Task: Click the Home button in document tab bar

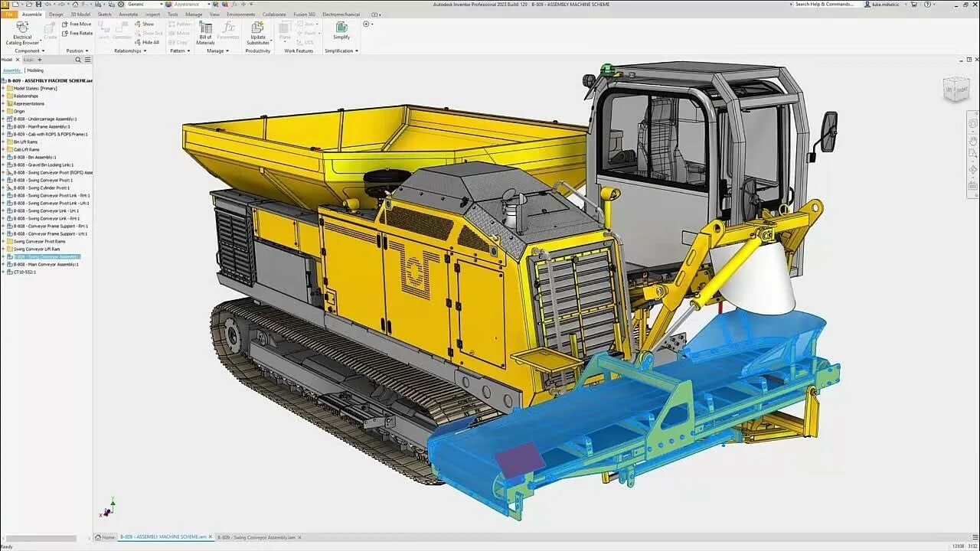Action: [x=106, y=537]
